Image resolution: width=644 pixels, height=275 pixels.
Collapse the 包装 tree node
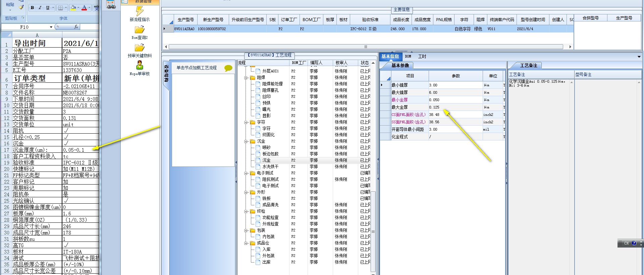pyautogui.click(x=246, y=230)
